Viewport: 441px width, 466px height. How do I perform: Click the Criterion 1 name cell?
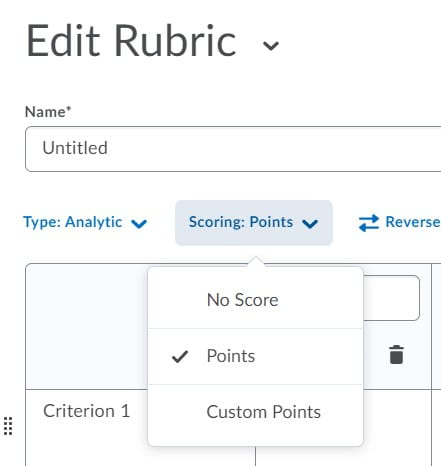click(87, 428)
